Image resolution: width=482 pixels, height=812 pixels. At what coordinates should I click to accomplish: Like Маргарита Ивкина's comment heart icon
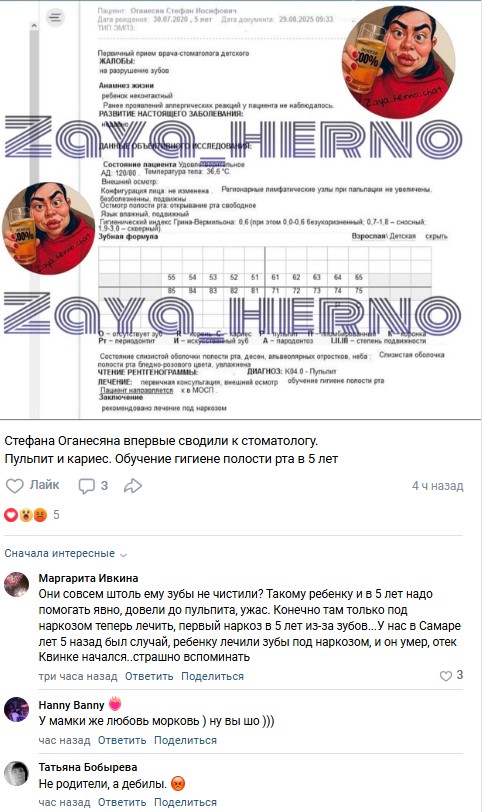tap(446, 676)
